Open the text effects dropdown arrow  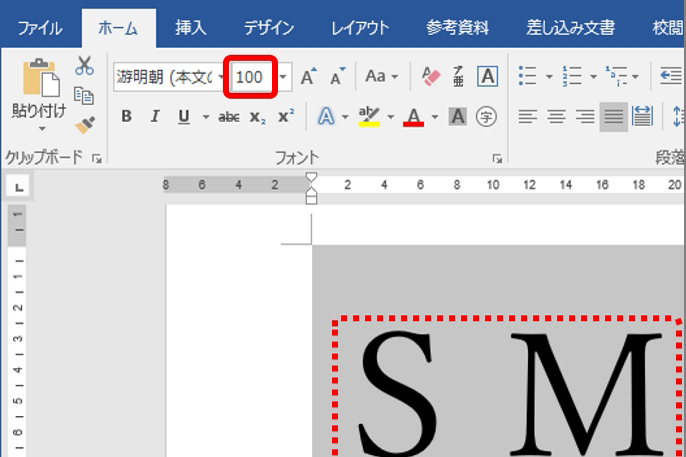345,117
